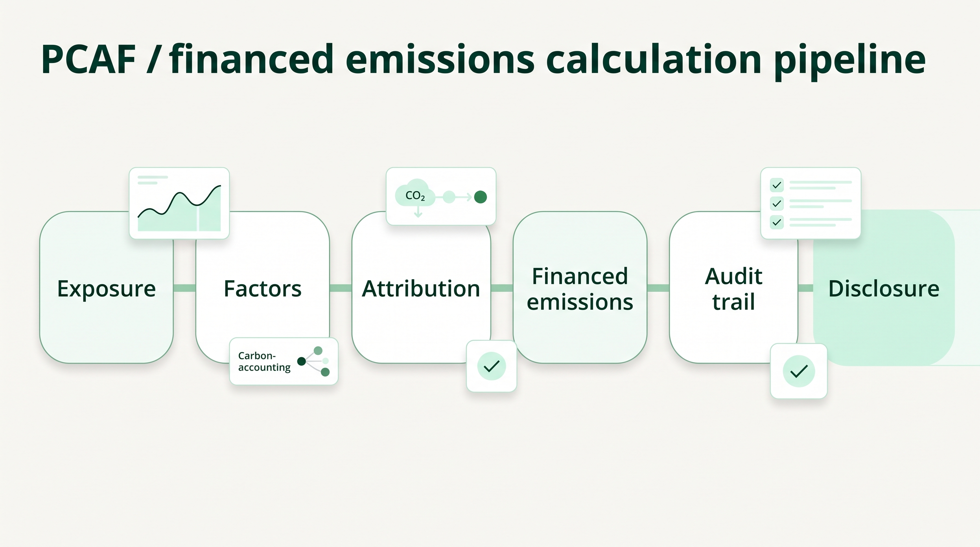980x547 pixels.
Task: Toggle the third checkbox in checklist card
Action: (777, 222)
